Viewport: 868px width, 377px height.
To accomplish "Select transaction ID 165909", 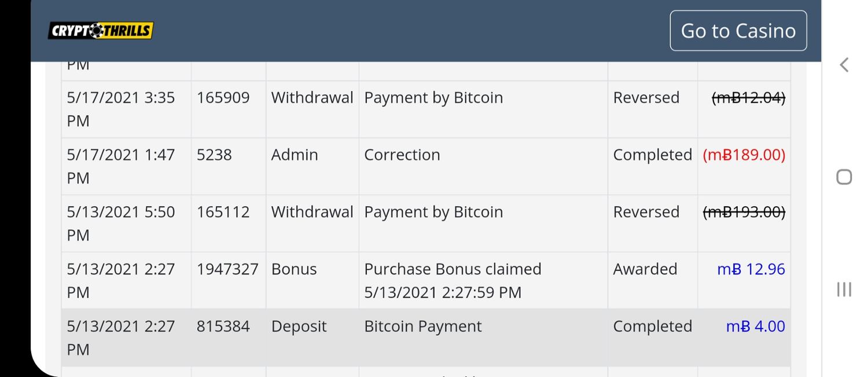I will pos(223,97).
